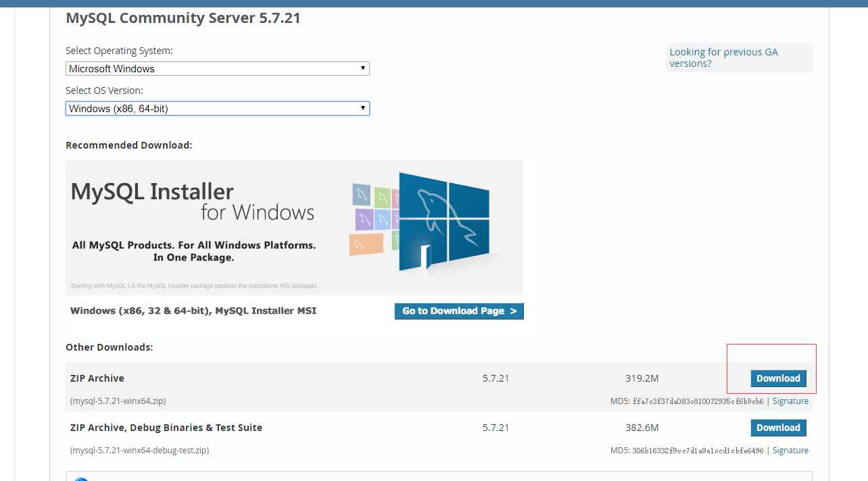Open Signature link for mysql-5.7.21-winx64.zip
868x481 pixels.
pos(790,401)
